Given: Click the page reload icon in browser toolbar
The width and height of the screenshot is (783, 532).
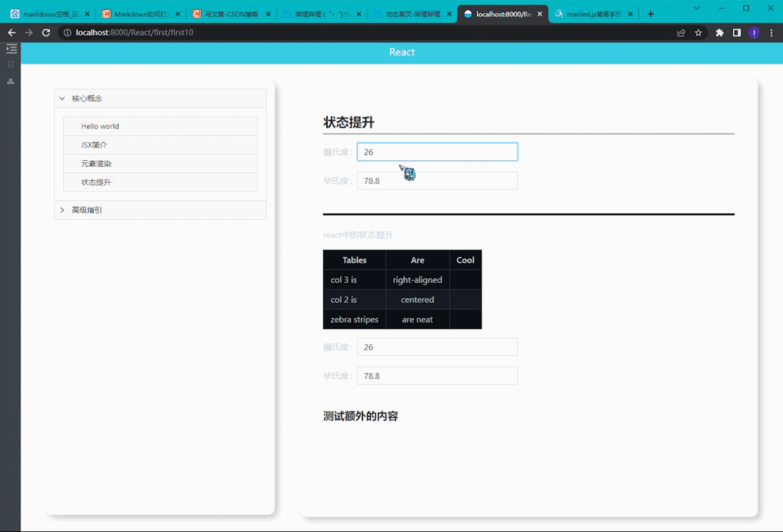Looking at the screenshot, I should [x=46, y=31].
